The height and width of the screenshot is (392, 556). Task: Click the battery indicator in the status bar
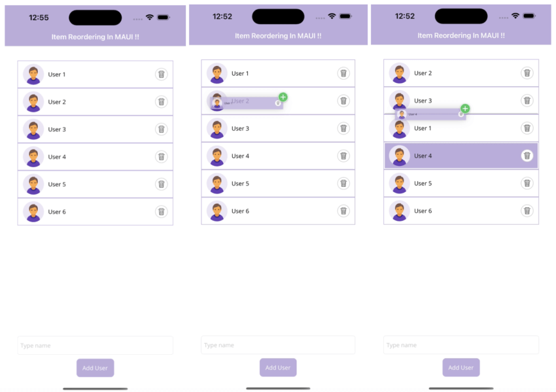tap(163, 18)
